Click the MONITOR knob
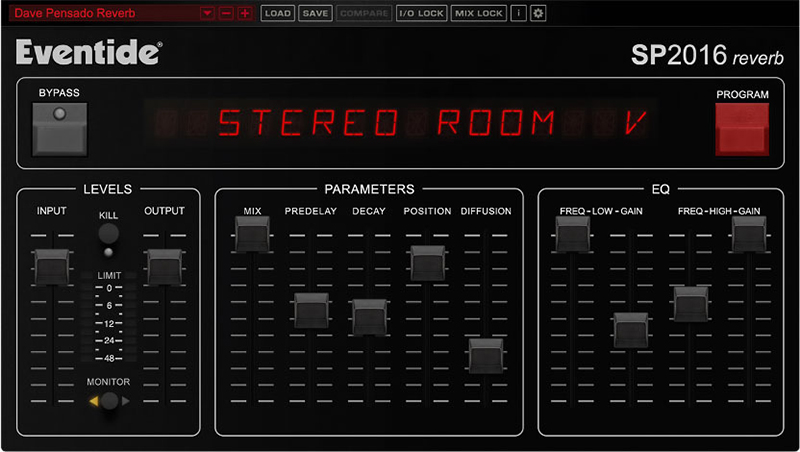The image size is (800, 452). tap(109, 401)
